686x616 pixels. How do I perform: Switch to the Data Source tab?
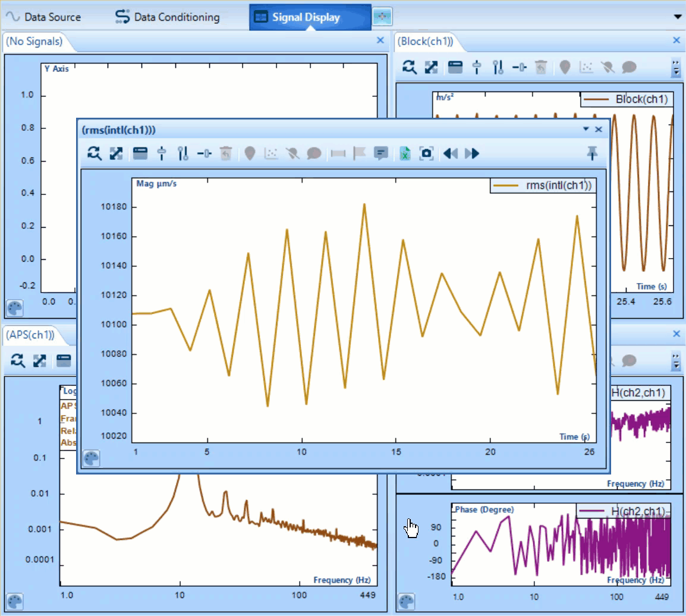(45, 17)
